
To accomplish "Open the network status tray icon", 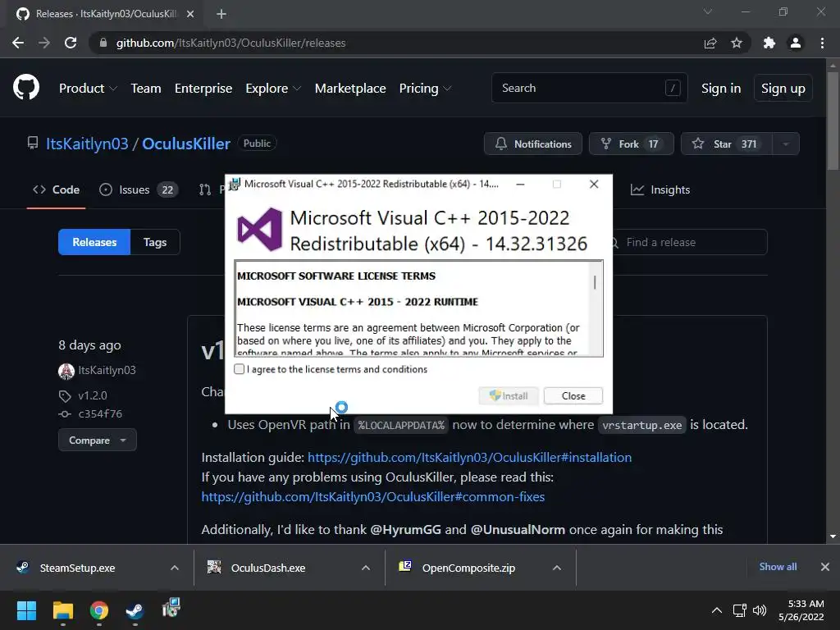I will (740, 610).
